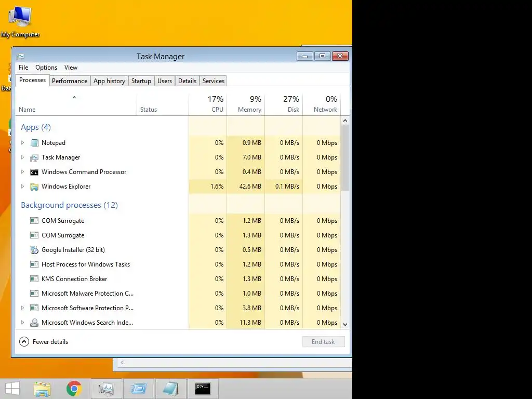Click Windows Explorer '0.1 MB/s' disk value
The width and height of the screenshot is (532, 399).
point(287,187)
